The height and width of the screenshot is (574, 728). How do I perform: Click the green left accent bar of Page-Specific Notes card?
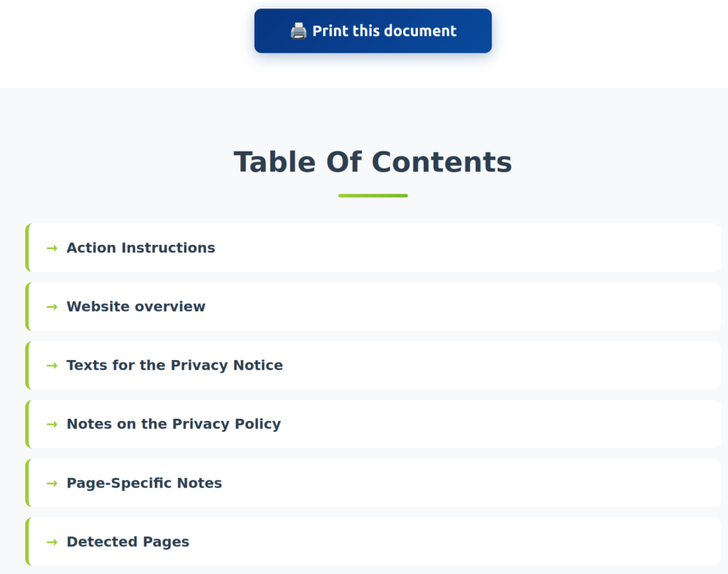tap(27, 484)
